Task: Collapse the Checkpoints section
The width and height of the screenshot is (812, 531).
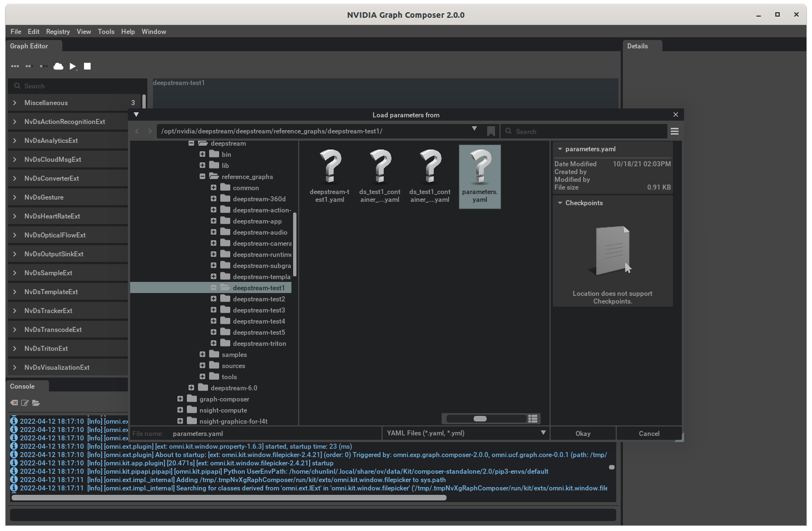Action: [560, 203]
